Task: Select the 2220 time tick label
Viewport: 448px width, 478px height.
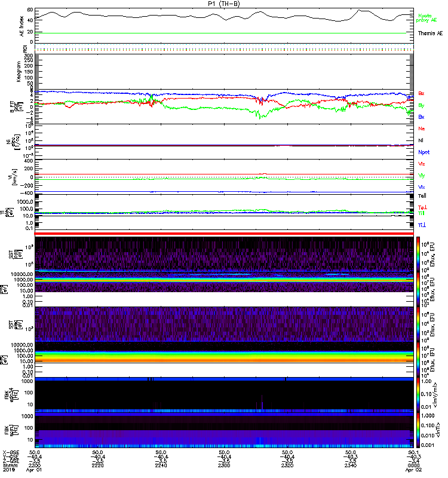Action: click(97, 465)
